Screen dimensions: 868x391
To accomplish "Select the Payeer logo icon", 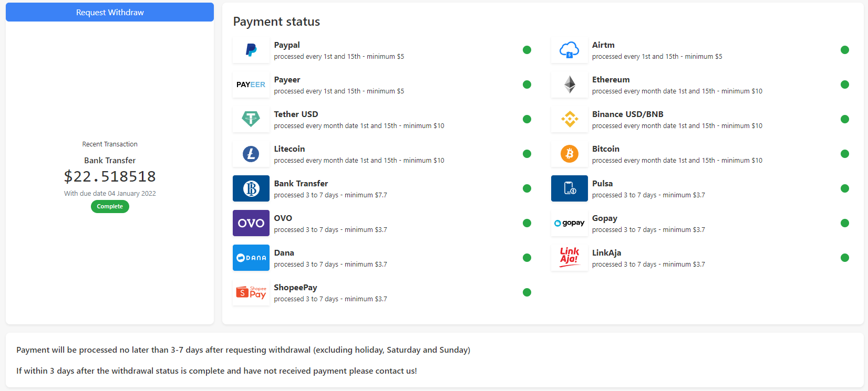I will click(251, 84).
